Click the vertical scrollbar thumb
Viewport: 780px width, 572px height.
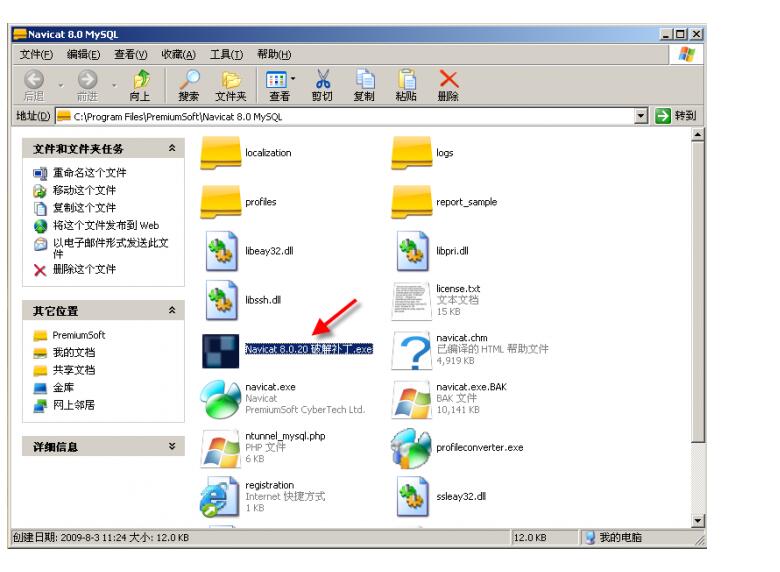(x=698, y=292)
